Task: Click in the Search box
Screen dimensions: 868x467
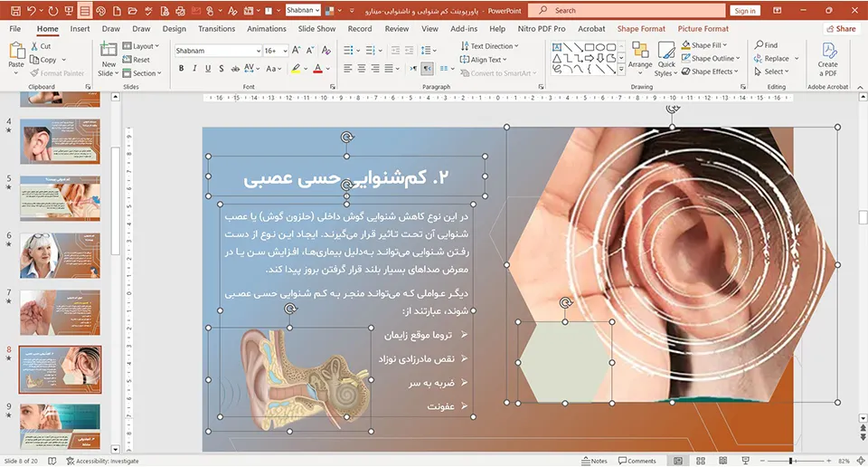Action: click(x=626, y=11)
